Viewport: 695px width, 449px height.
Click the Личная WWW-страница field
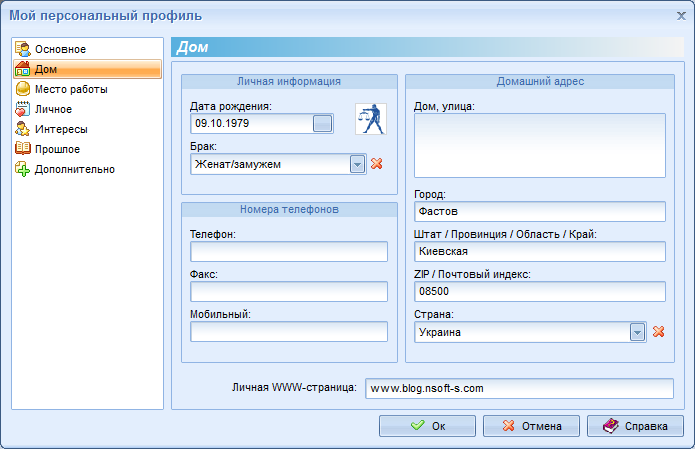click(x=519, y=388)
